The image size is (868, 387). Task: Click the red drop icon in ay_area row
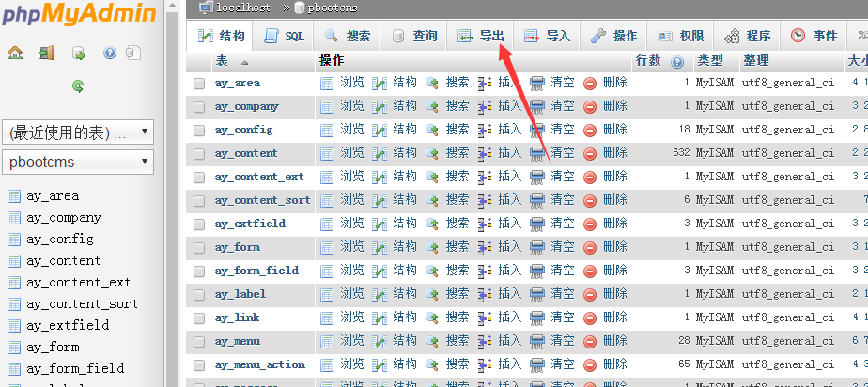pos(590,84)
